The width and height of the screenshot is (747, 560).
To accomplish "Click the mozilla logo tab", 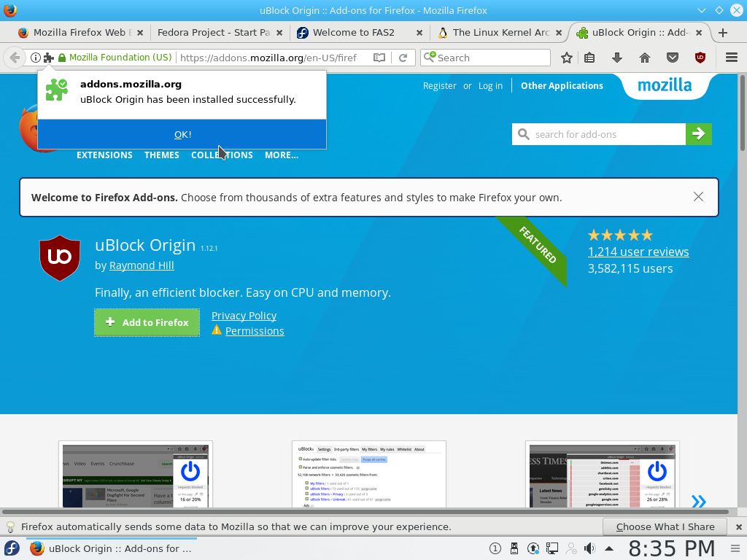I will click(665, 86).
